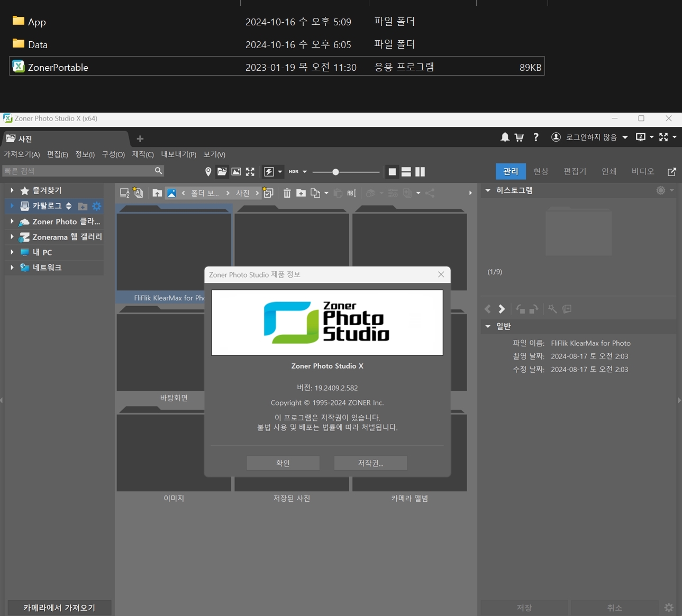Screen dimensions: 682x616
Task: Open the shopping cart icon
Action: pos(519,137)
